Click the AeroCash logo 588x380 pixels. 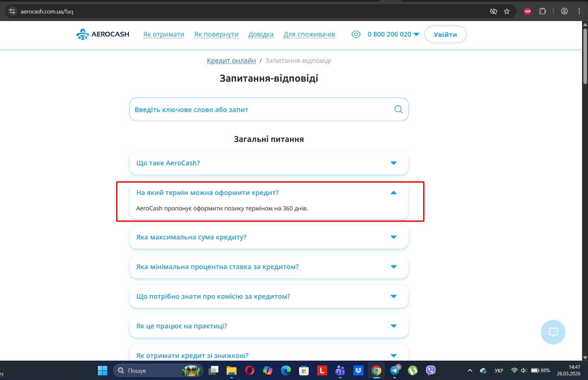[102, 34]
